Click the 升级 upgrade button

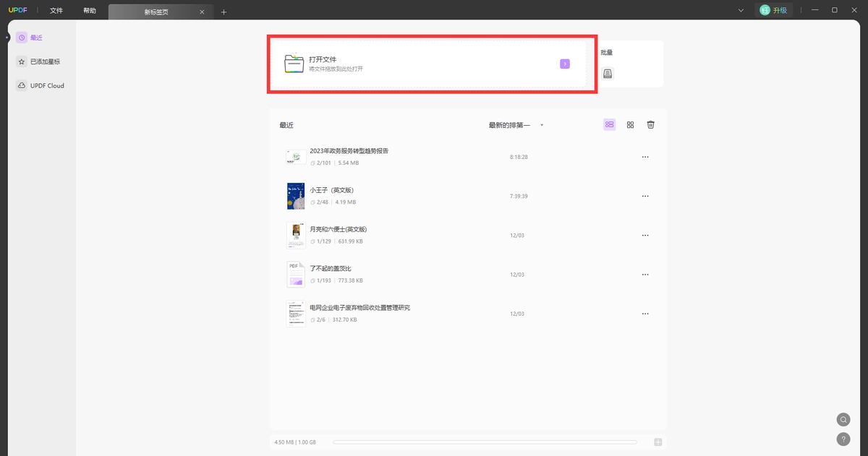coord(774,10)
